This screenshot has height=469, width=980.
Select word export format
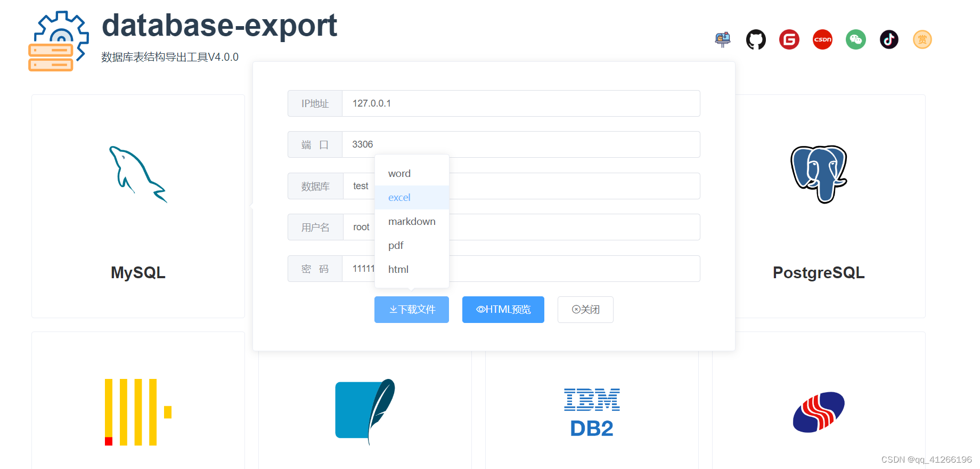coord(412,174)
